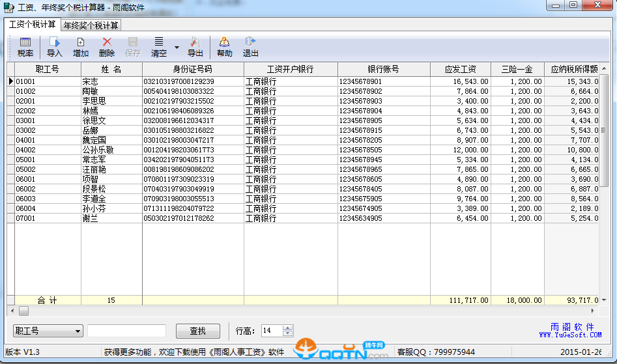The height and width of the screenshot is (364, 617).
Task: Open the 税率 tax rate settings
Action: point(25,47)
